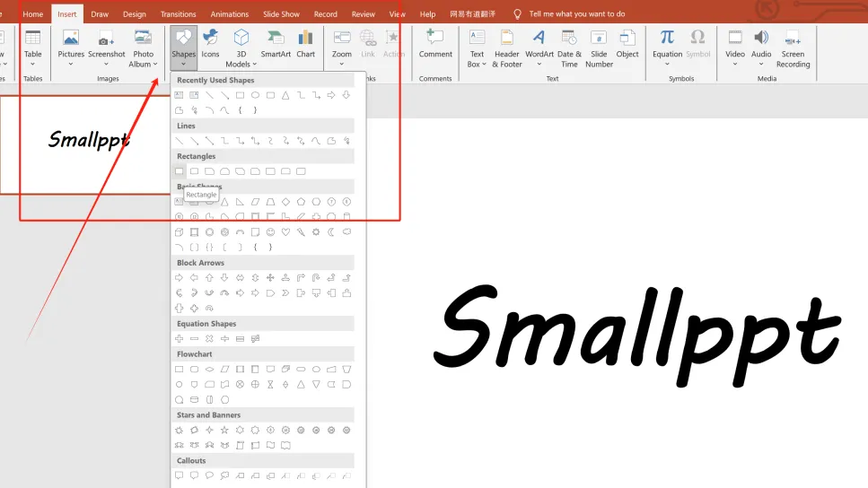Collapse the Shapes gallery dropdown button

183,48
